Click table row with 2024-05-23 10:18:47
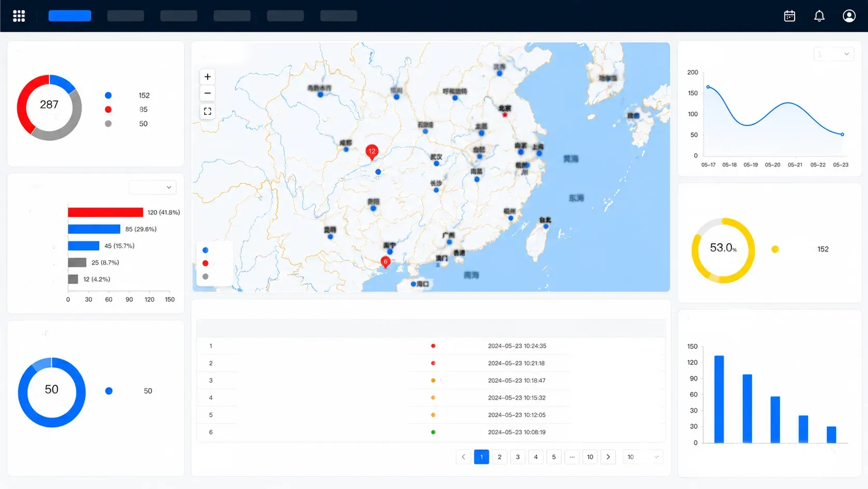 [x=431, y=380]
